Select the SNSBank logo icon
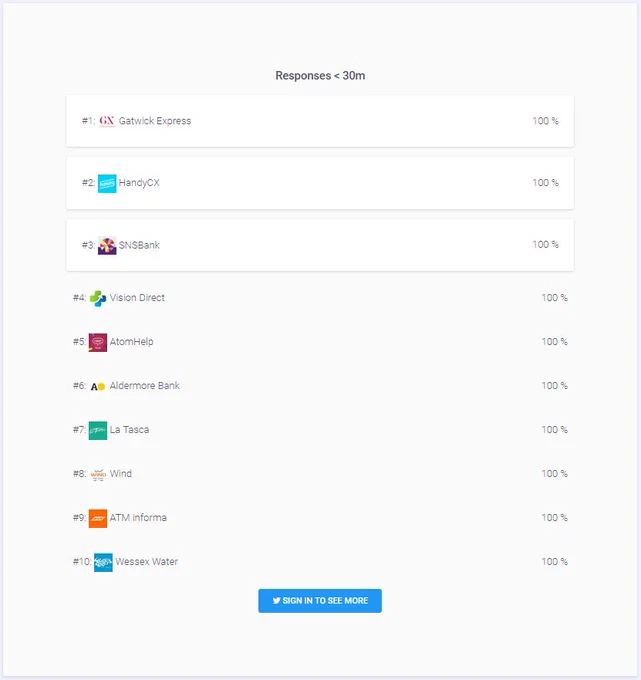641x680 pixels. coord(107,245)
